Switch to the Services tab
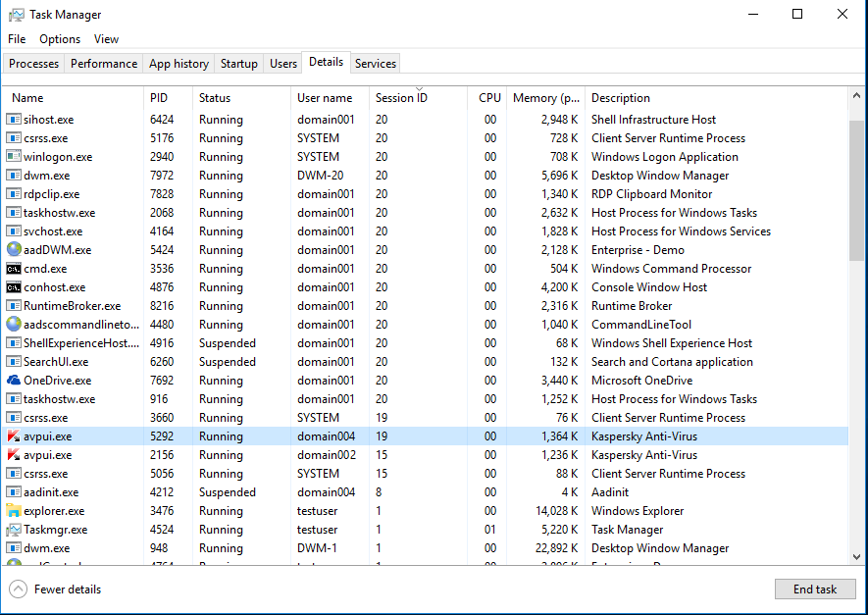This screenshot has width=868, height=615. point(376,64)
